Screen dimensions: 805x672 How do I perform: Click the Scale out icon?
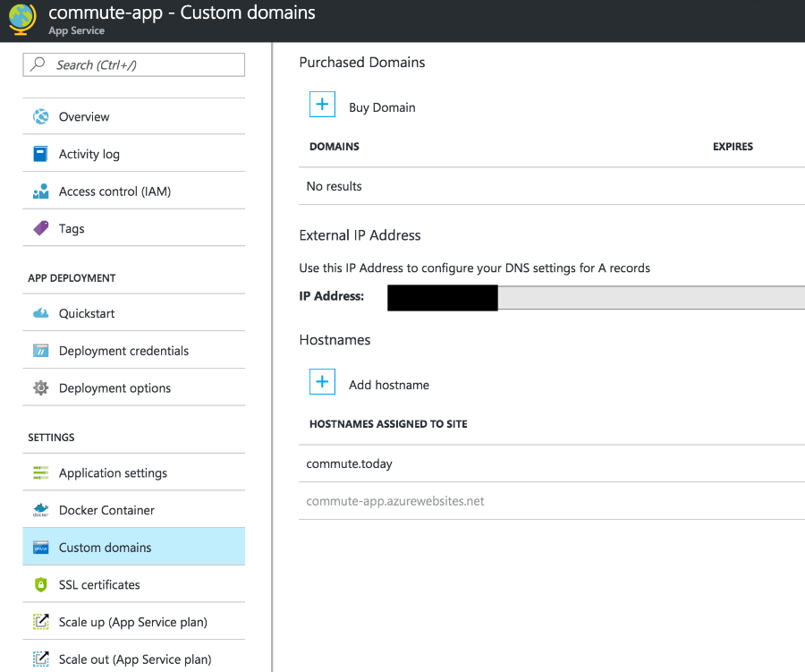point(40,659)
